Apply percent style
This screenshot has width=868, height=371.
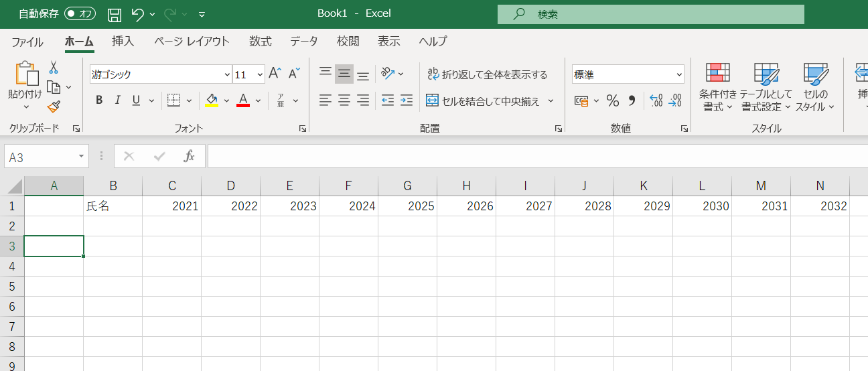612,101
